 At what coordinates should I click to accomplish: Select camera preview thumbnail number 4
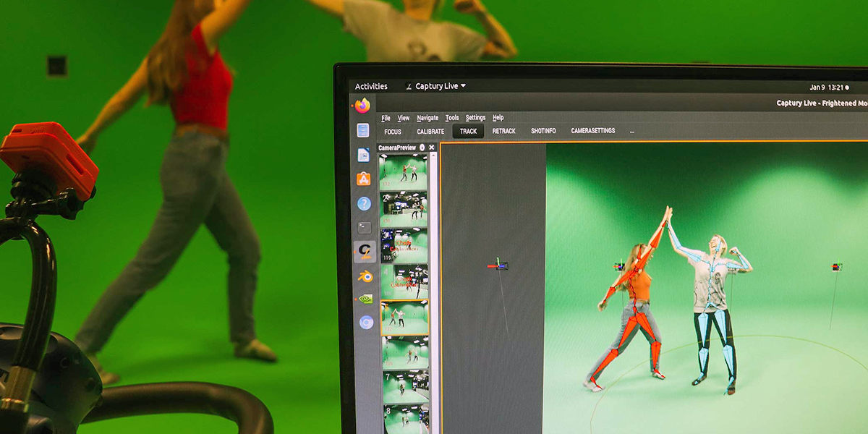click(x=404, y=282)
